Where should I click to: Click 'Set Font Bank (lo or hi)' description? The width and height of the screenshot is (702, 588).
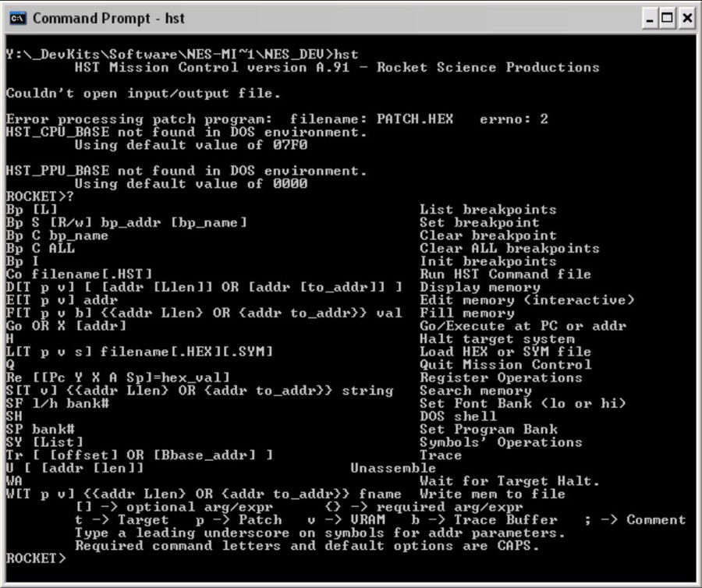523,404
